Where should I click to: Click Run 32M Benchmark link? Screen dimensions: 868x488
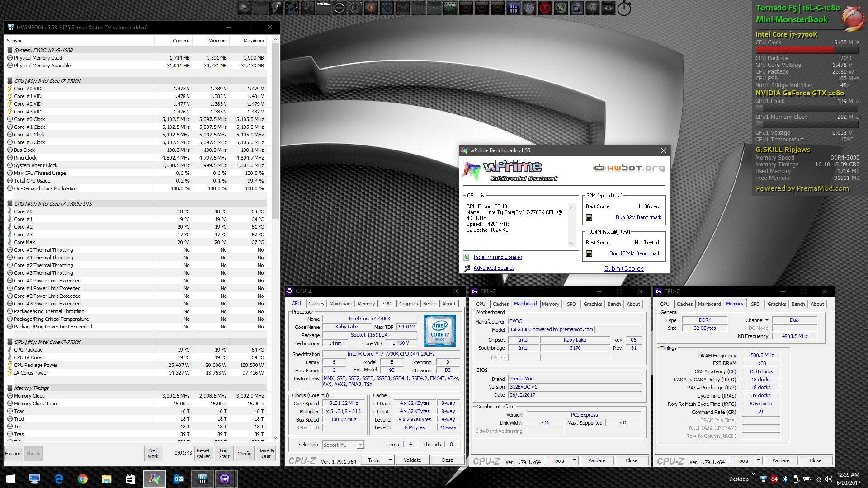point(638,217)
